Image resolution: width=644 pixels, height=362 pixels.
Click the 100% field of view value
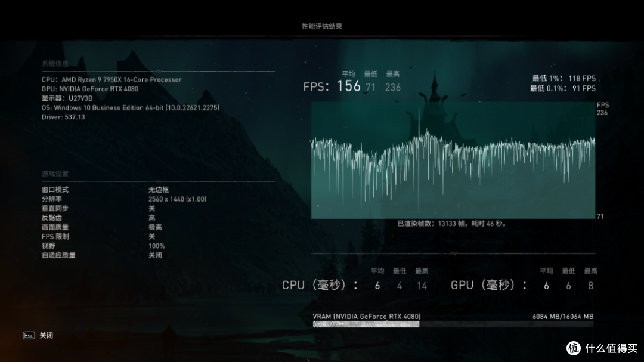point(156,246)
